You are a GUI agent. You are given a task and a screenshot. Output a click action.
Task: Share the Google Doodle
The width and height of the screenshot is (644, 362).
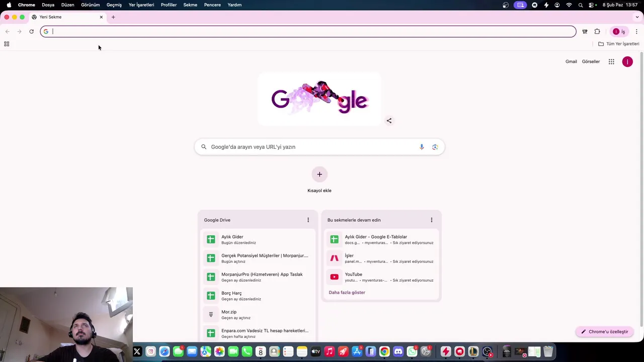(389, 121)
